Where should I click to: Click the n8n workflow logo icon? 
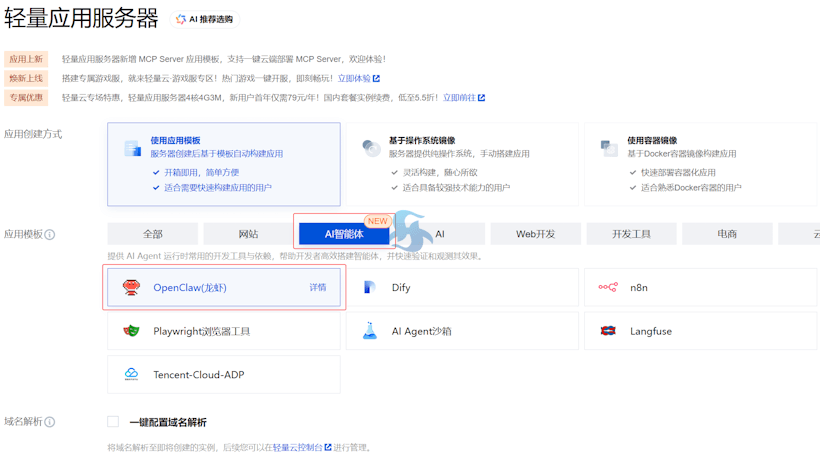[608, 287]
